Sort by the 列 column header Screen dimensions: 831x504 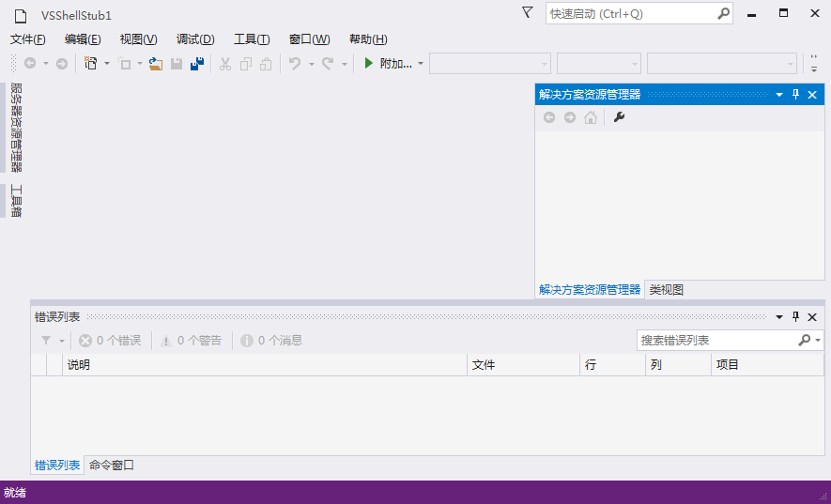pos(678,364)
